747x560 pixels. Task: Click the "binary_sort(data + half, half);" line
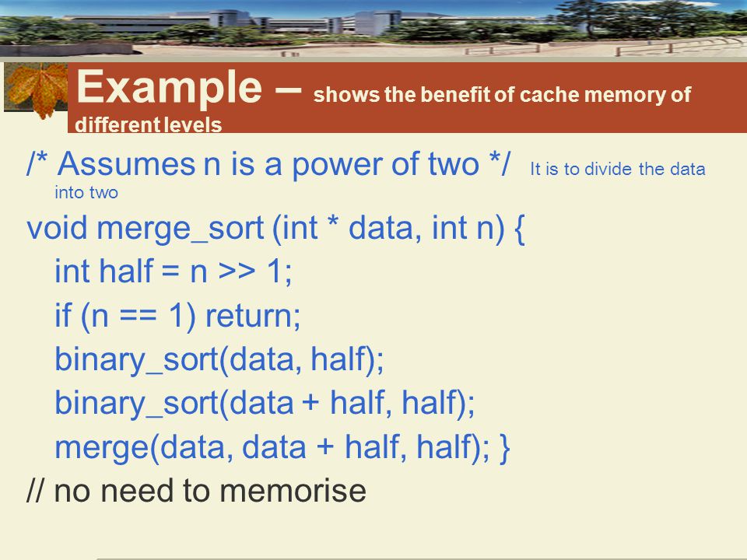[x=265, y=404]
